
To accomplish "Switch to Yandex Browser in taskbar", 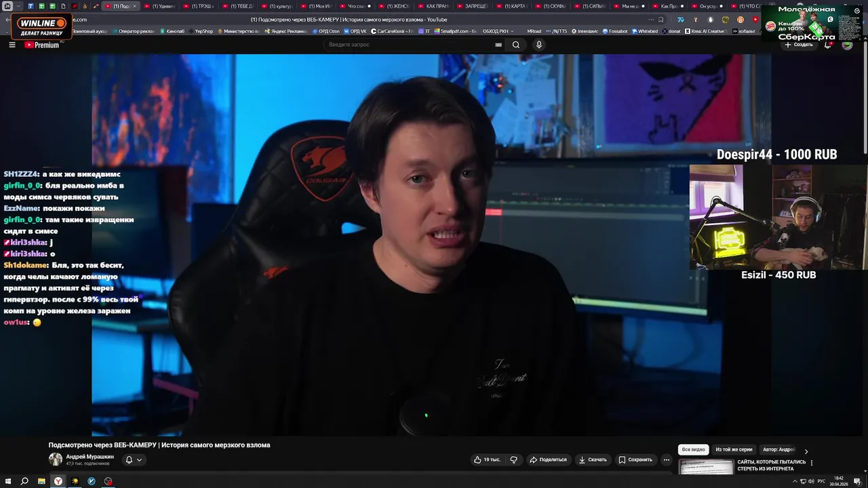I will [58, 481].
